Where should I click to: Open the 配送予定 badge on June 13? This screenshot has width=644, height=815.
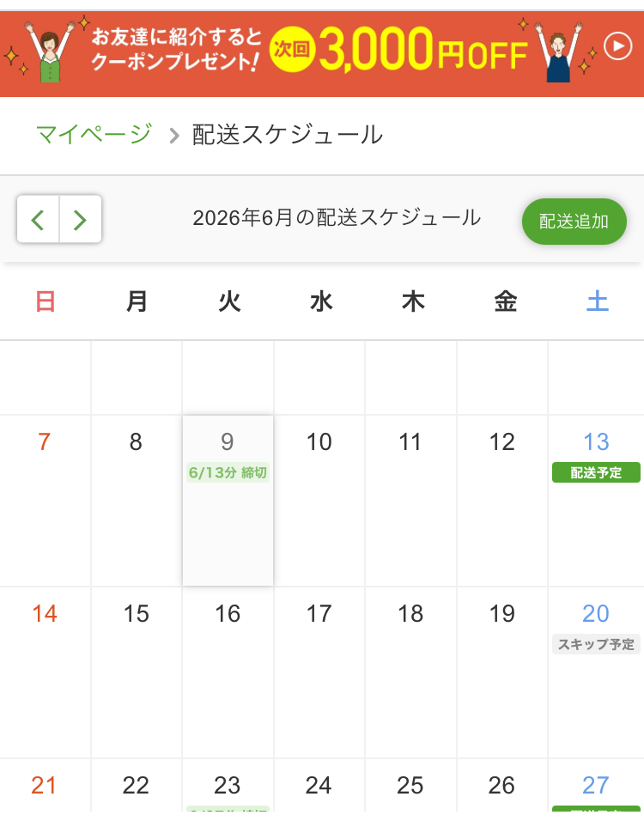pyautogui.click(x=596, y=472)
